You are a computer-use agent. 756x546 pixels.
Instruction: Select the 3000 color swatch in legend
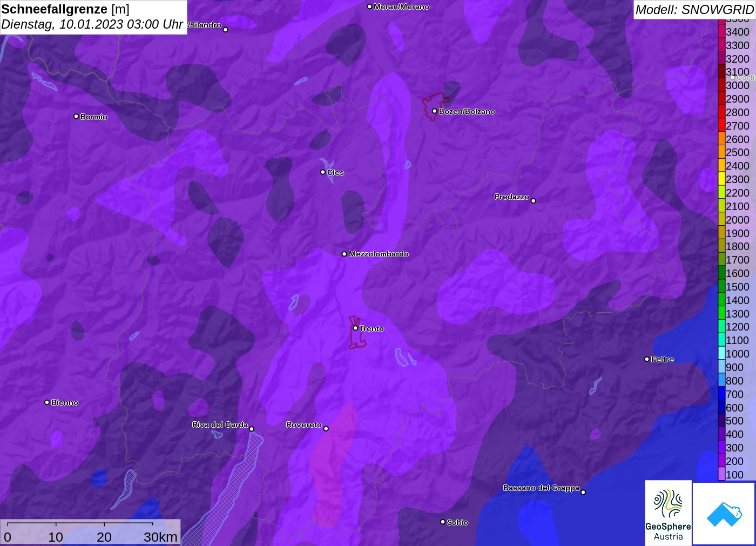[x=721, y=85]
